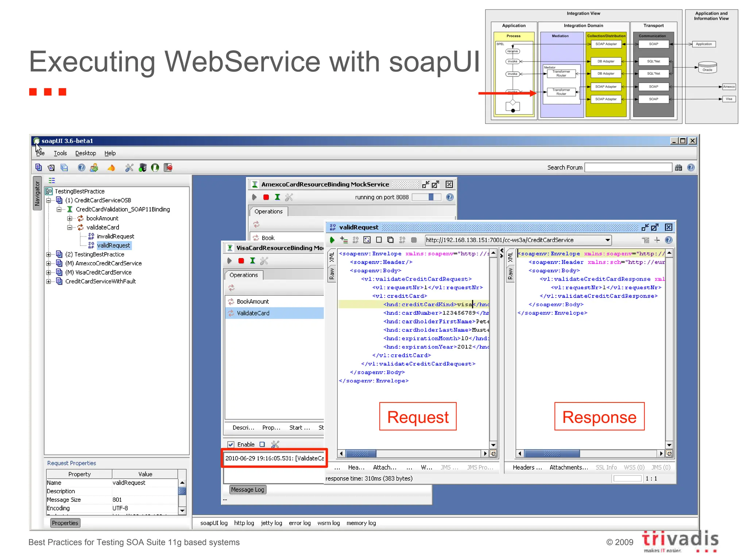Open the response Attachments tab

(x=569, y=467)
